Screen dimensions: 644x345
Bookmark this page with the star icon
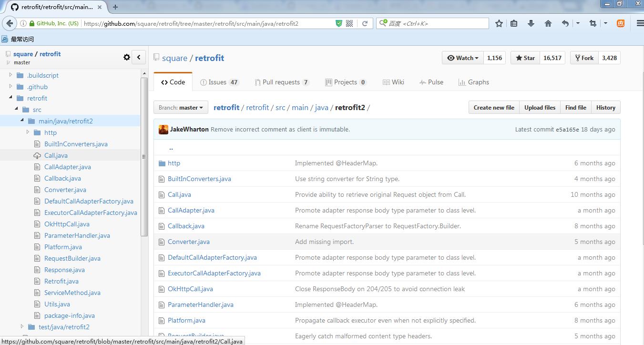click(x=499, y=23)
